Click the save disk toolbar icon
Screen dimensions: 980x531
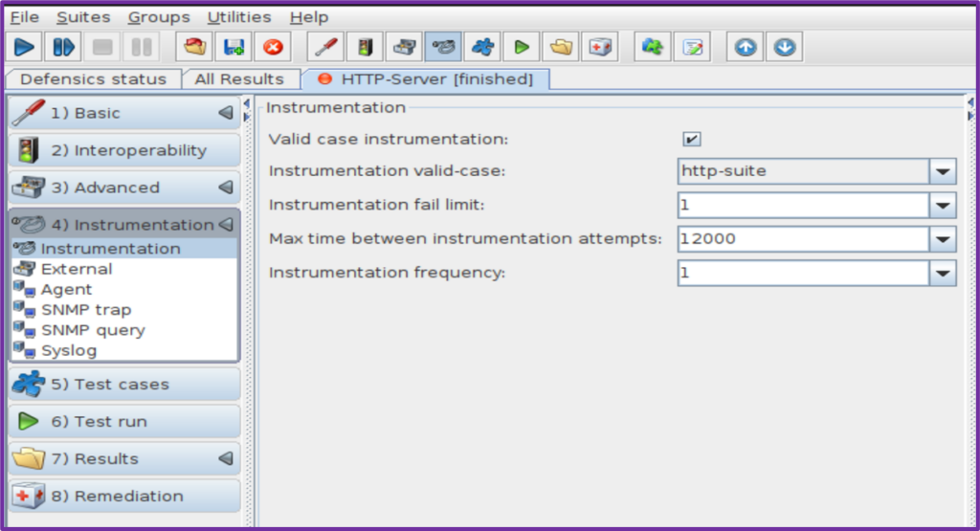(234, 47)
